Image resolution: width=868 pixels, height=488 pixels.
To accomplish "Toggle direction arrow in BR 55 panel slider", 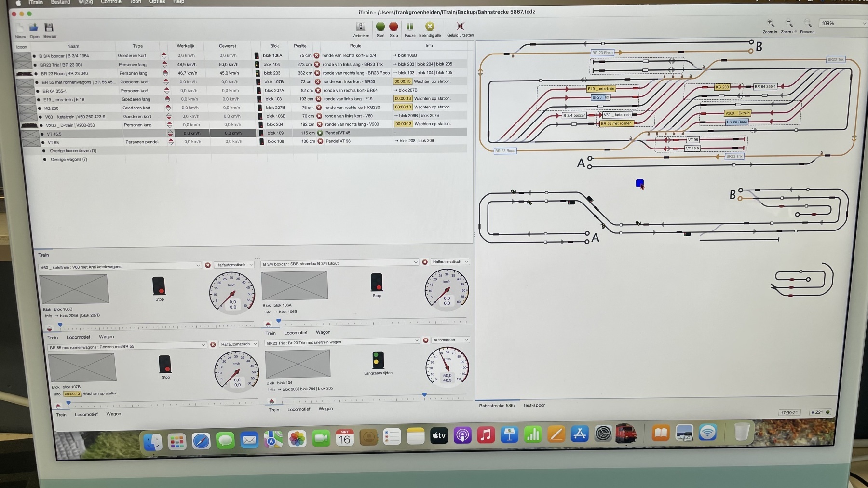I will point(58,406).
